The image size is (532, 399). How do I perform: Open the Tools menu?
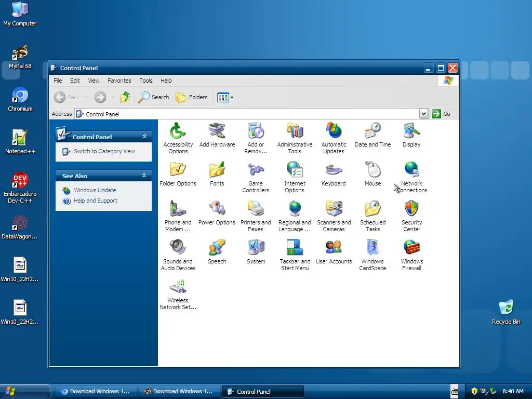[x=146, y=81]
